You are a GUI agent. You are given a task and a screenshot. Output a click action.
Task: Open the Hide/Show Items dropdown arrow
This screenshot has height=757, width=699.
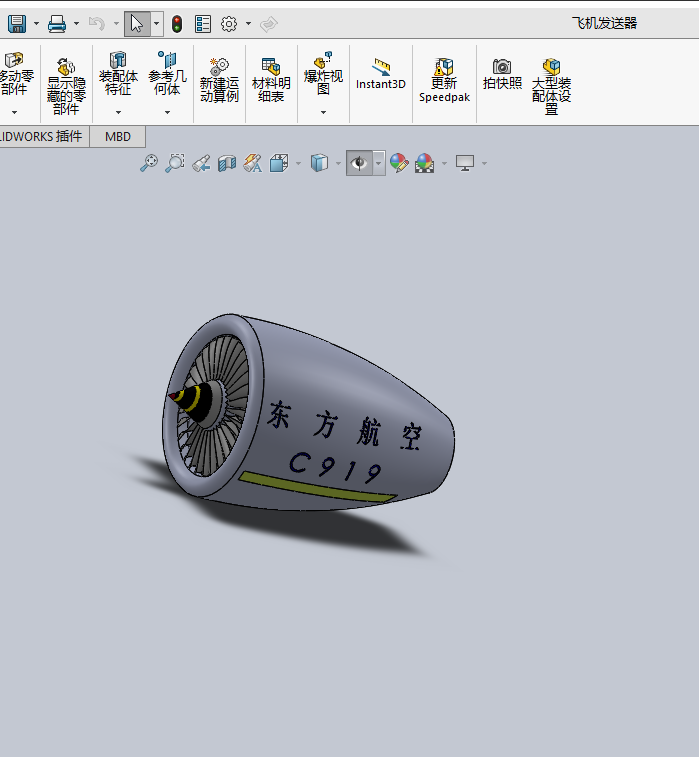(379, 163)
